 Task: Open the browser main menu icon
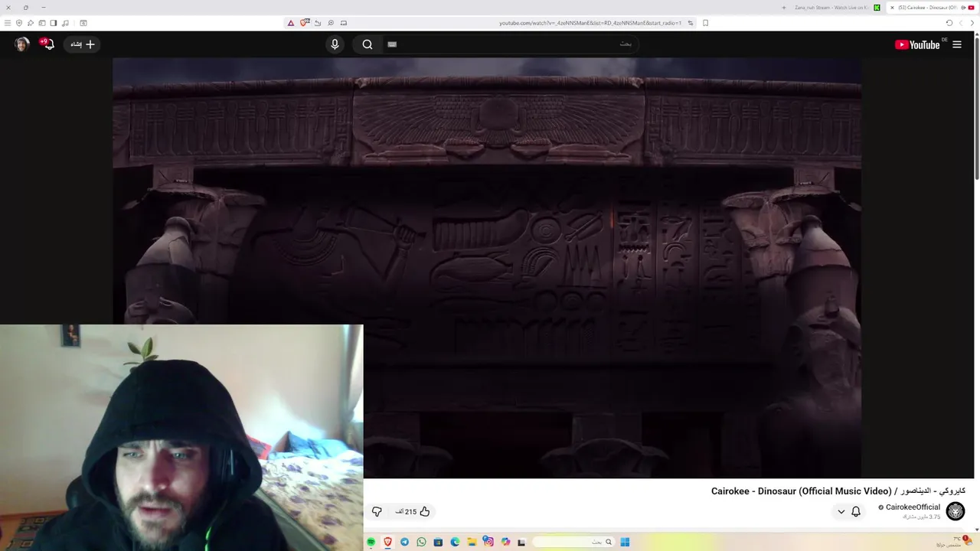point(8,23)
